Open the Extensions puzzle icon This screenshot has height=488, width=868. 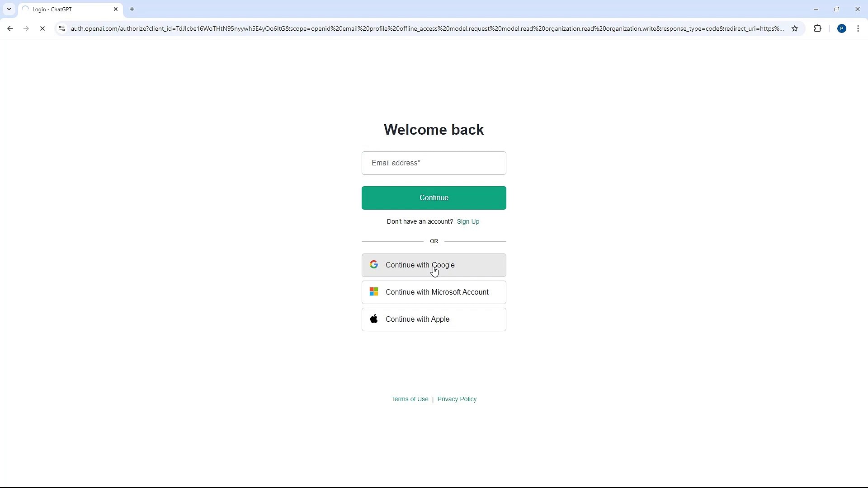coord(817,28)
